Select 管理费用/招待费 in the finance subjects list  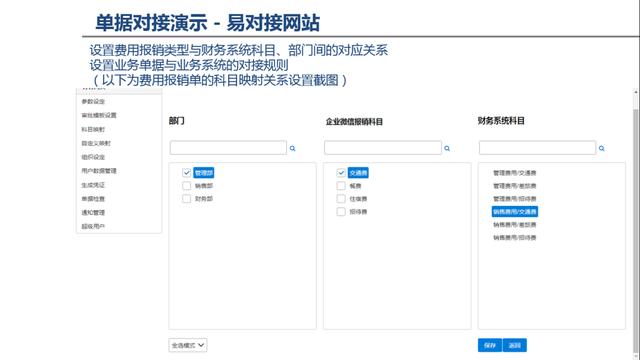pos(515,199)
